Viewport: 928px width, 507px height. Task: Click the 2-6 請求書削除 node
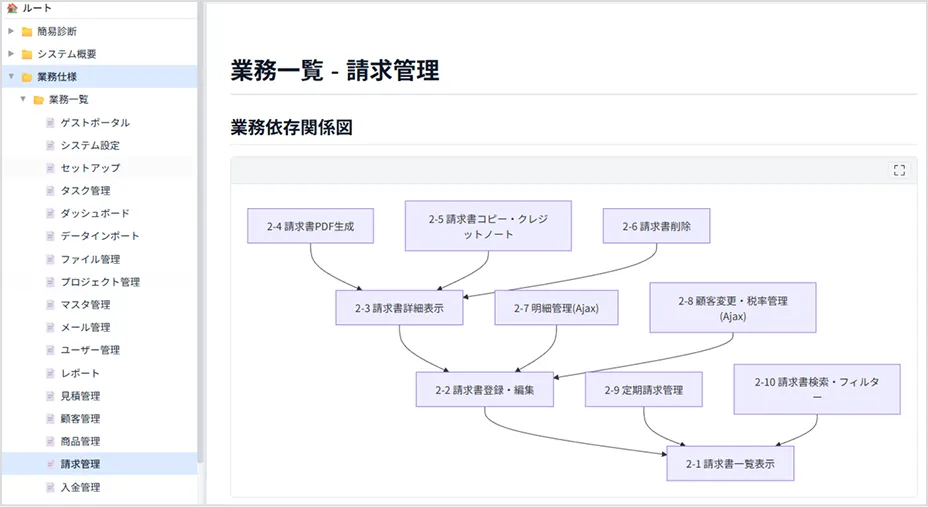[x=656, y=226]
